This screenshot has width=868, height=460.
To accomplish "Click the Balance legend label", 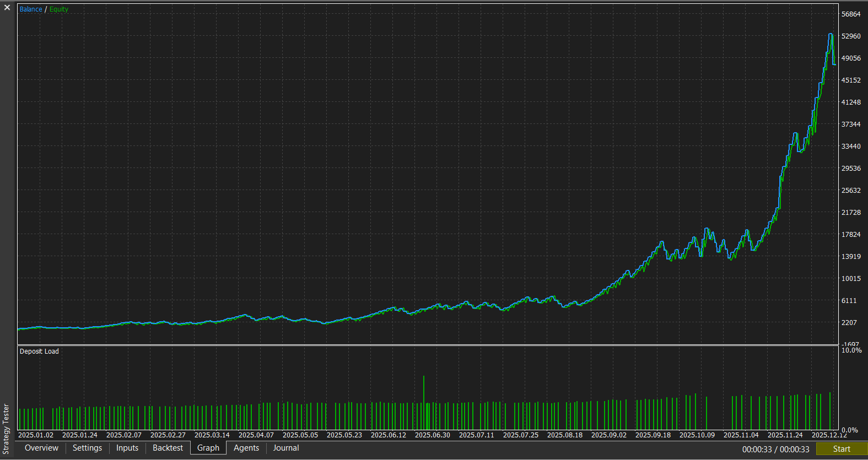I will pos(31,9).
